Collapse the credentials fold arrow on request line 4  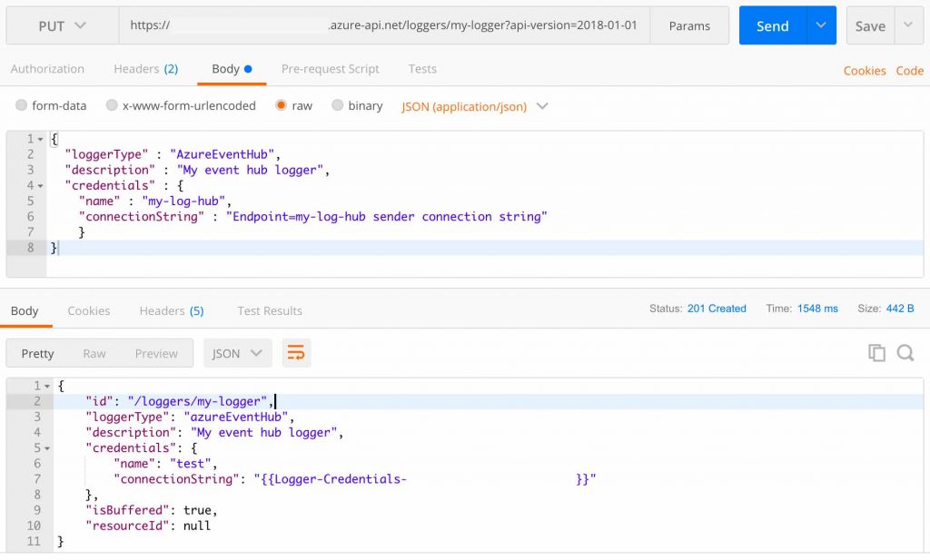[x=40, y=186]
